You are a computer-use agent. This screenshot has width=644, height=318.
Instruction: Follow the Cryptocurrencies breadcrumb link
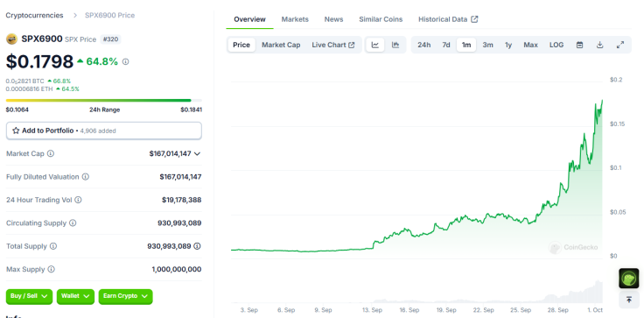[34, 15]
